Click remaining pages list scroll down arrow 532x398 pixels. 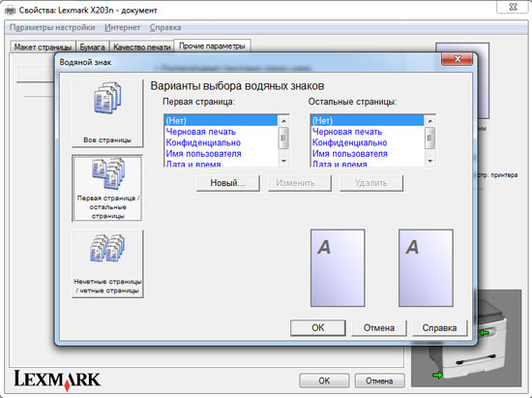(429, 161)
